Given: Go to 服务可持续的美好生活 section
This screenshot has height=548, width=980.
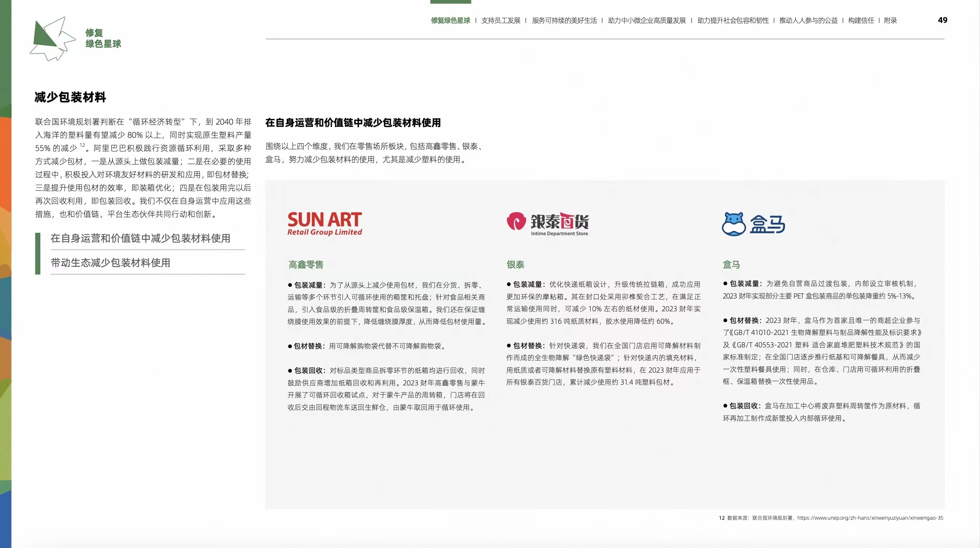Looking at the screenshot, I should click(x=564, y=21).
